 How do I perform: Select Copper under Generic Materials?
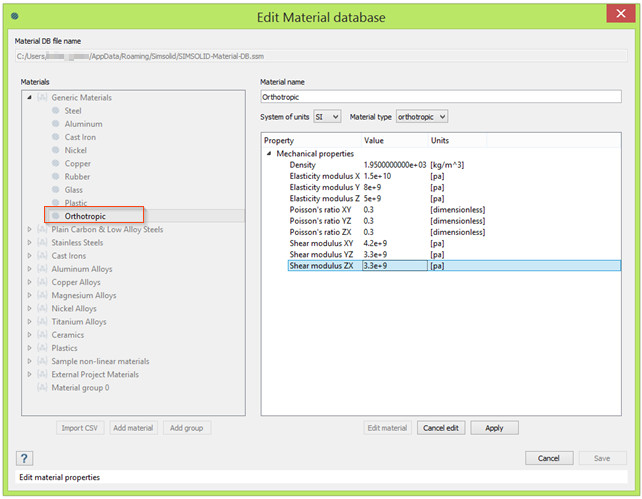tap(78, 163)
